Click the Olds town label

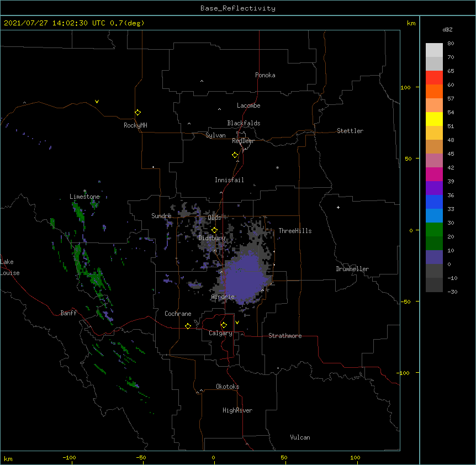click(214, 218)
